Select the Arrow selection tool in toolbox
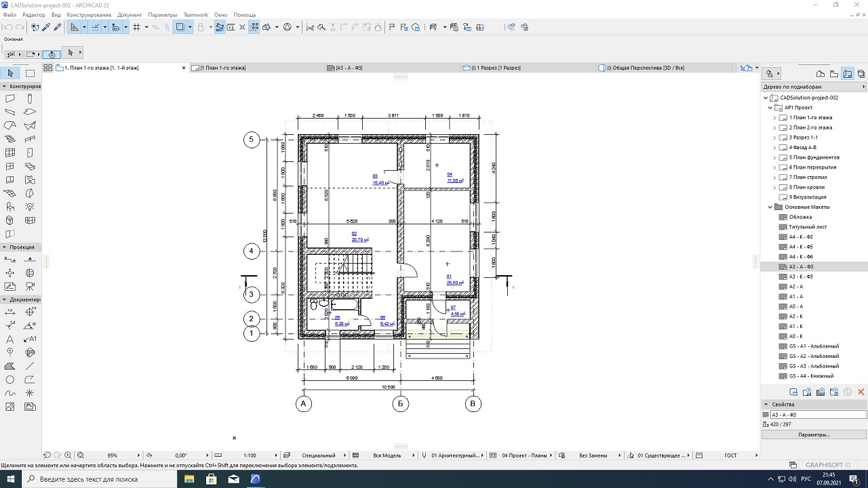 click(10, 73)
